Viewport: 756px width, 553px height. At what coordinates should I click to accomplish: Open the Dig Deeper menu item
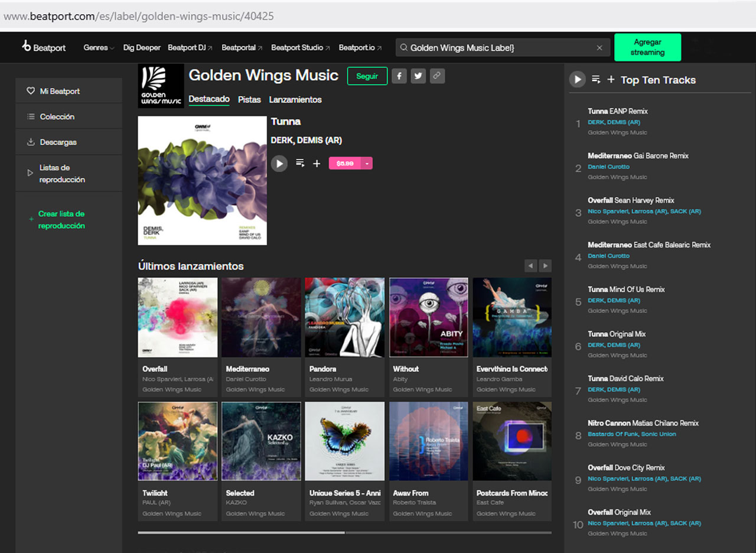(x=141, y=47)
